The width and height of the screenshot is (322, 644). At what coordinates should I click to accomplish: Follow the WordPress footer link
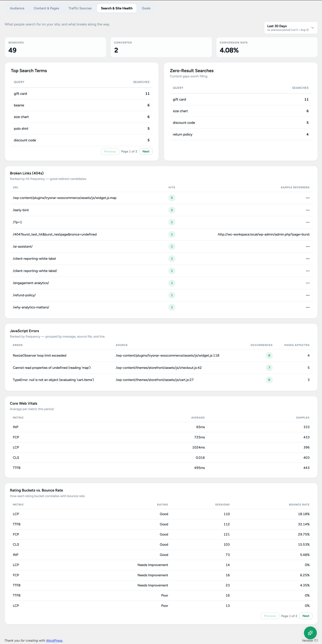pos(54,641)
